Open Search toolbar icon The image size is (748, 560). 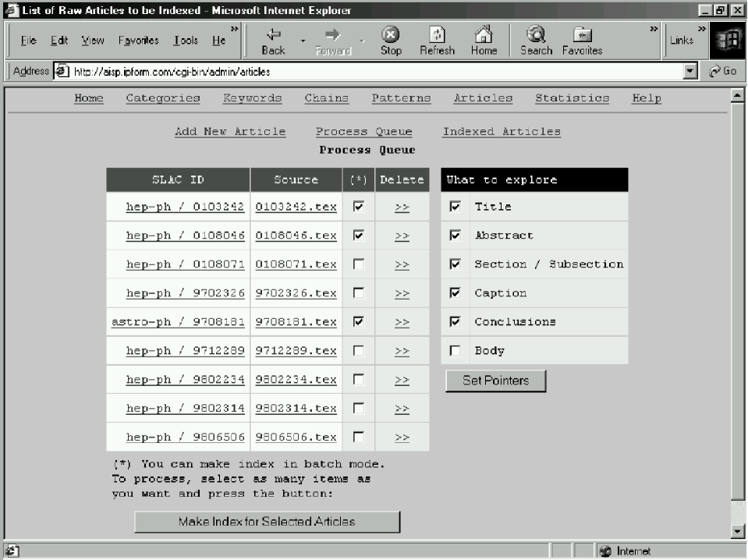point(536,34)
